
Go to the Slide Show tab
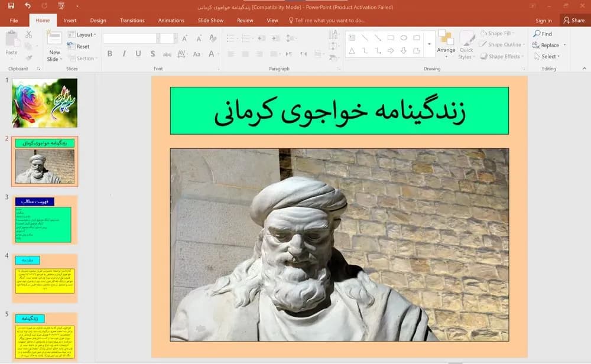(x=211, y=20)
